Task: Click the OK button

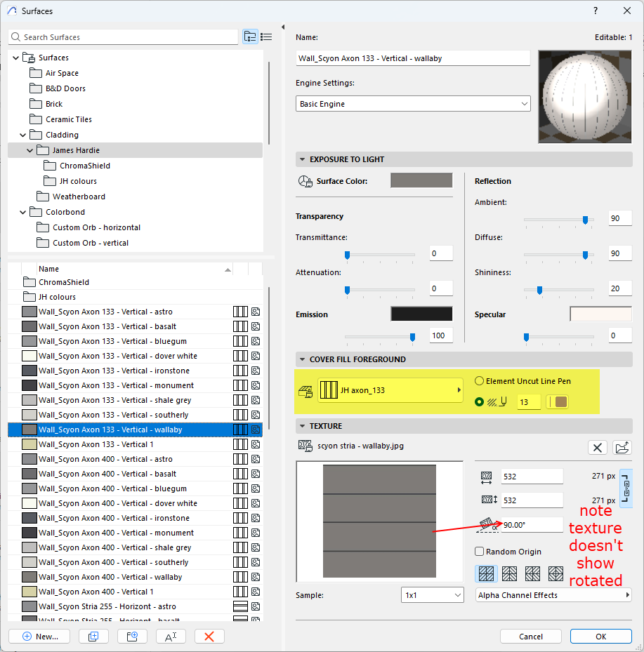Action: pyautogui.click(x=600, y=636)
